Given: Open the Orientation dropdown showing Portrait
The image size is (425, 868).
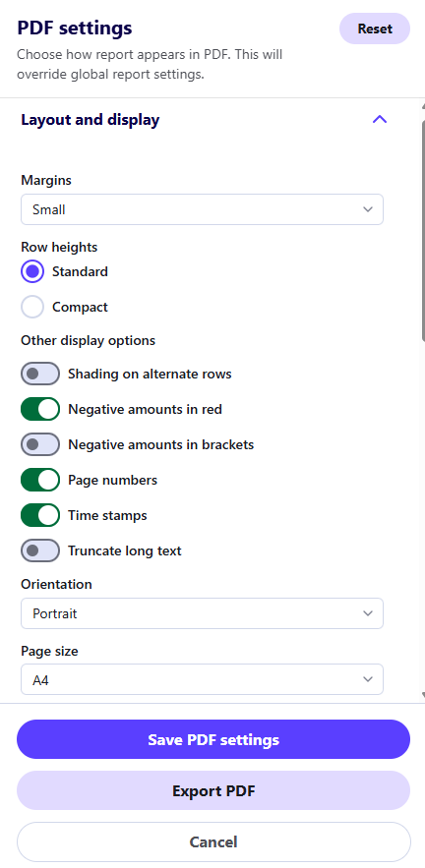Looking at the screenshot, I should [202, 613].
